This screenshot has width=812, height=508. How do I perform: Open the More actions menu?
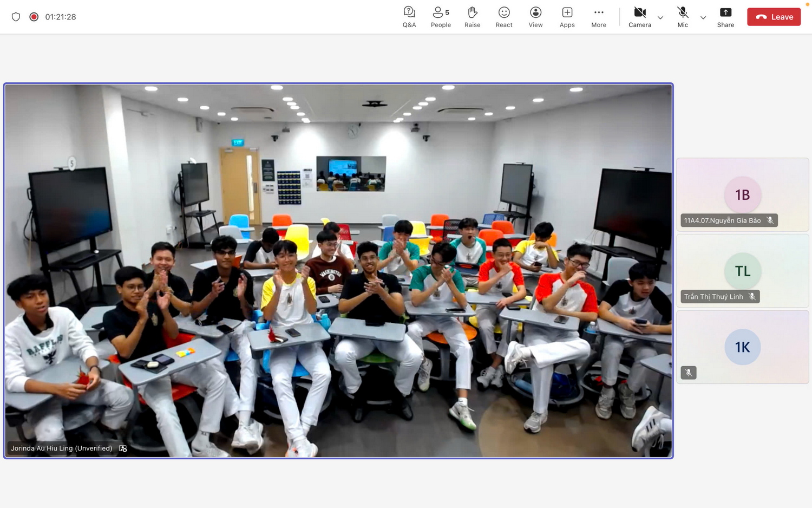tap(599, 17)
